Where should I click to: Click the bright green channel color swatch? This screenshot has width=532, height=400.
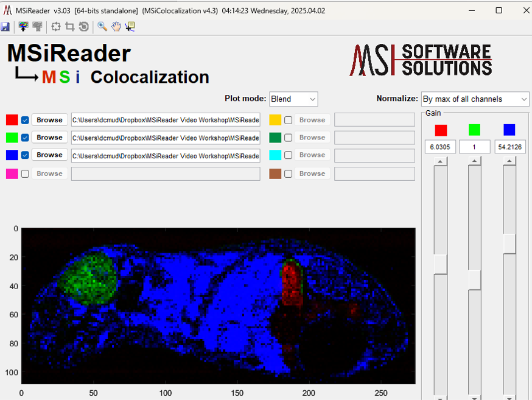[12, 138]
